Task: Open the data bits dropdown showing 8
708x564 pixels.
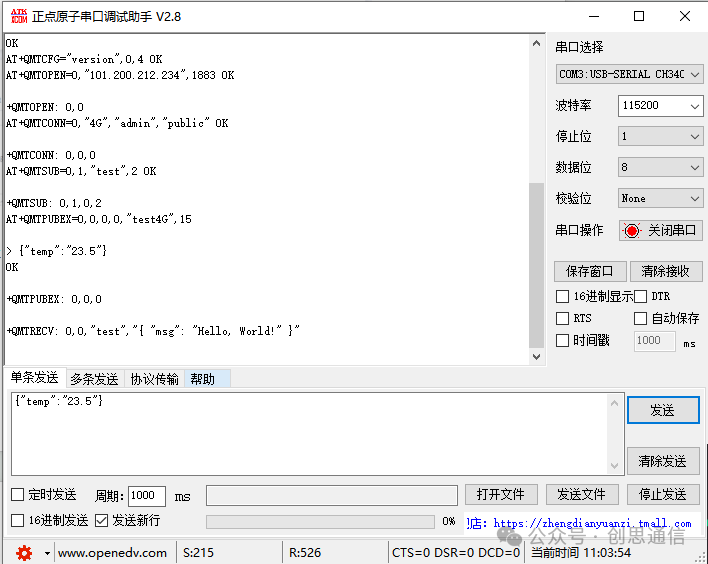Action: [660, 168]
